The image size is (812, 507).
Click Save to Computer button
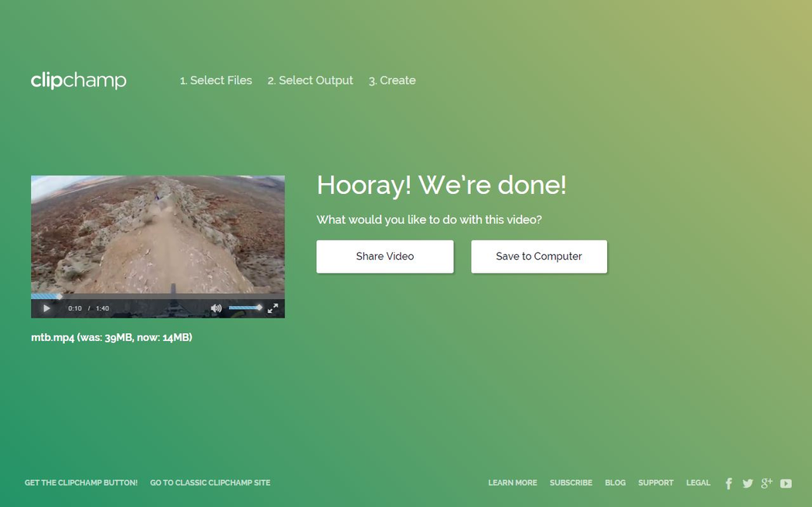click(x=539, y=257)
